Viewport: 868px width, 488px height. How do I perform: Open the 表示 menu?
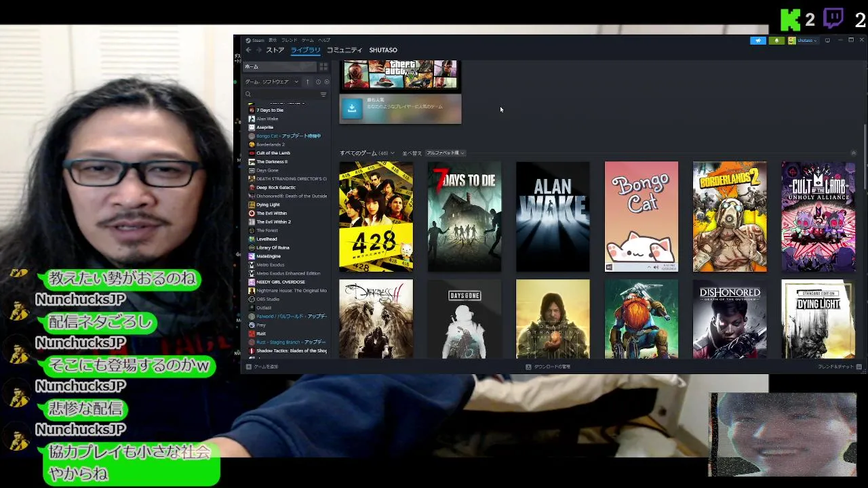tap(273, 40)
